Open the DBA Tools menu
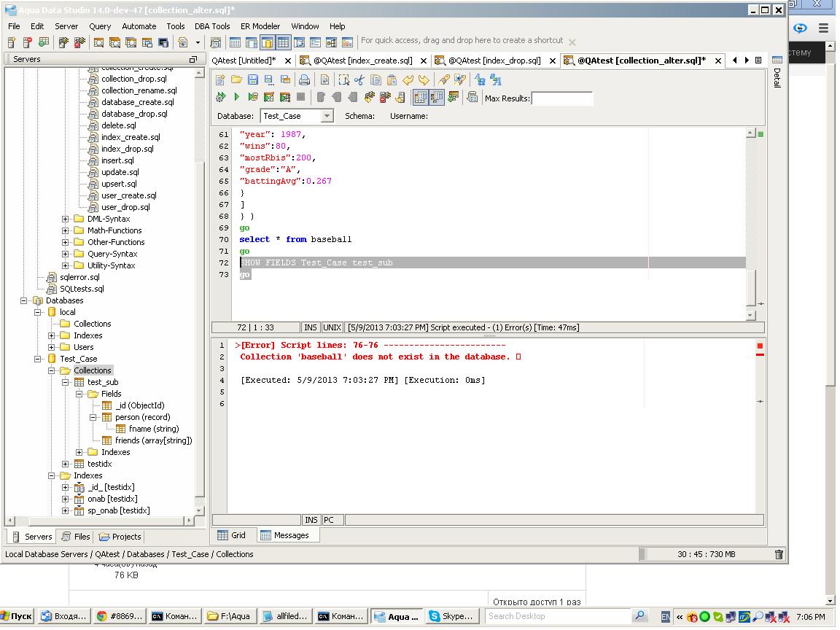 point(211,26)
